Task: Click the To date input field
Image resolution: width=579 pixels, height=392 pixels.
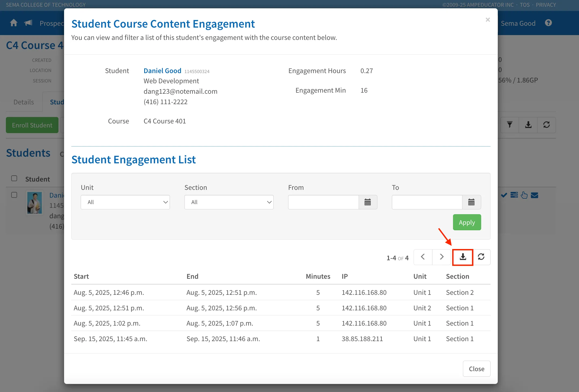Action: point(427,202)
